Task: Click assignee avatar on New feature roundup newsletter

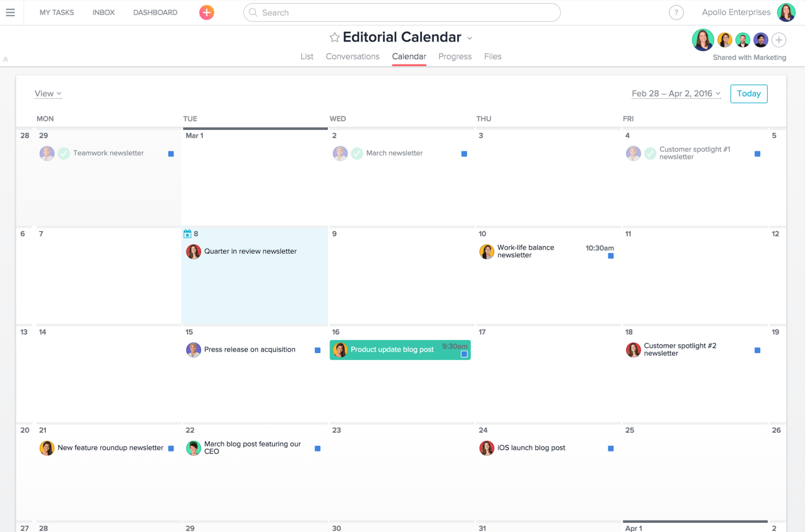Action: [47, 448]
